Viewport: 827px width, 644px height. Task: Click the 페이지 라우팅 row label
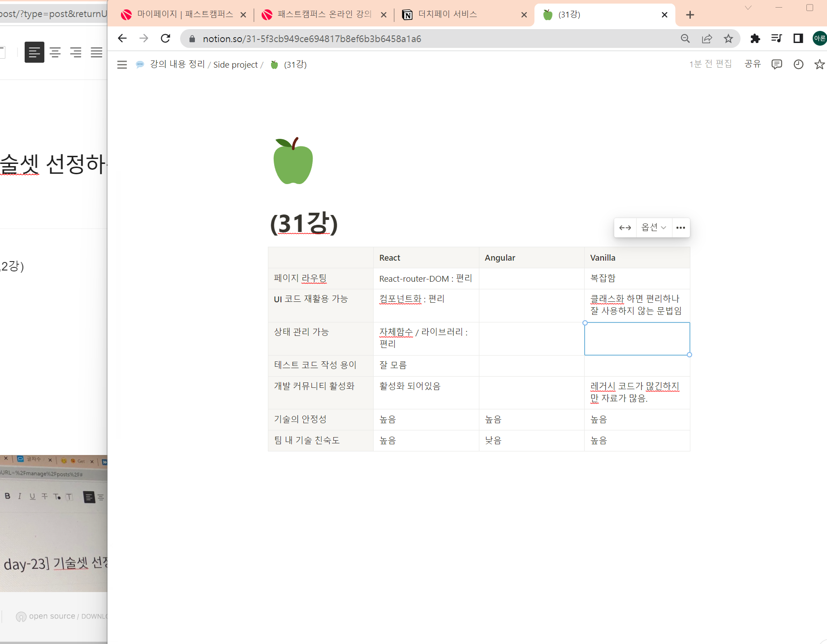pyautogui.click(x=321, y=278)
